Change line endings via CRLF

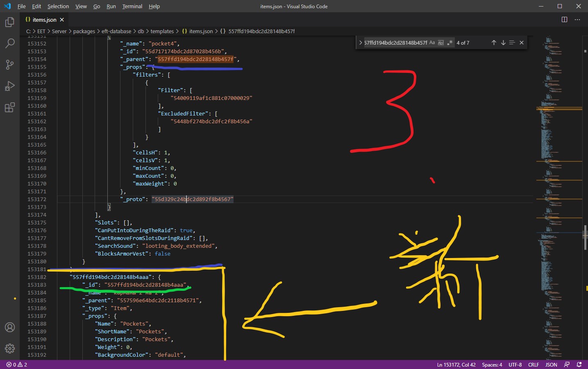(534, 364)
